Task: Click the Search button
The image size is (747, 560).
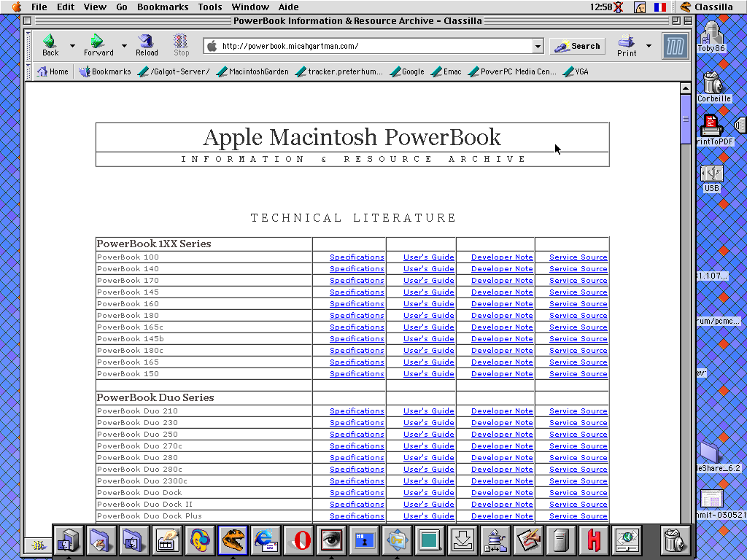Action: point(578,46)
